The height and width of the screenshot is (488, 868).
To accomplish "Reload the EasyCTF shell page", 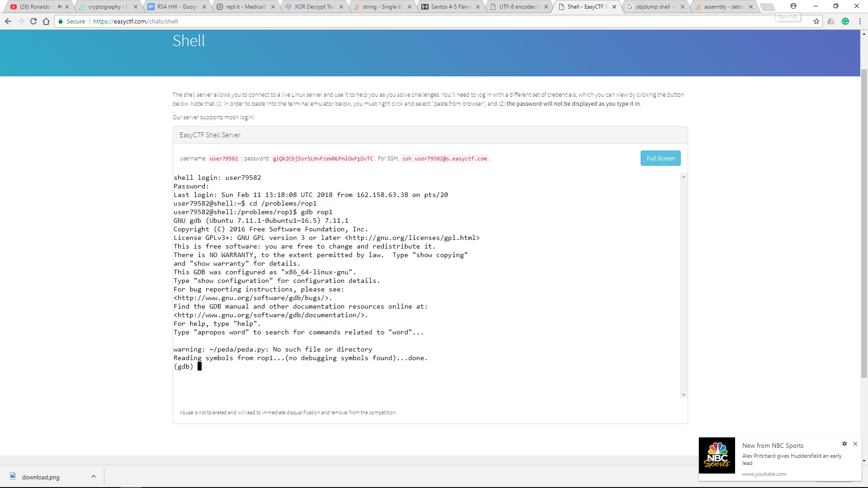I will [x=33, y=21].
